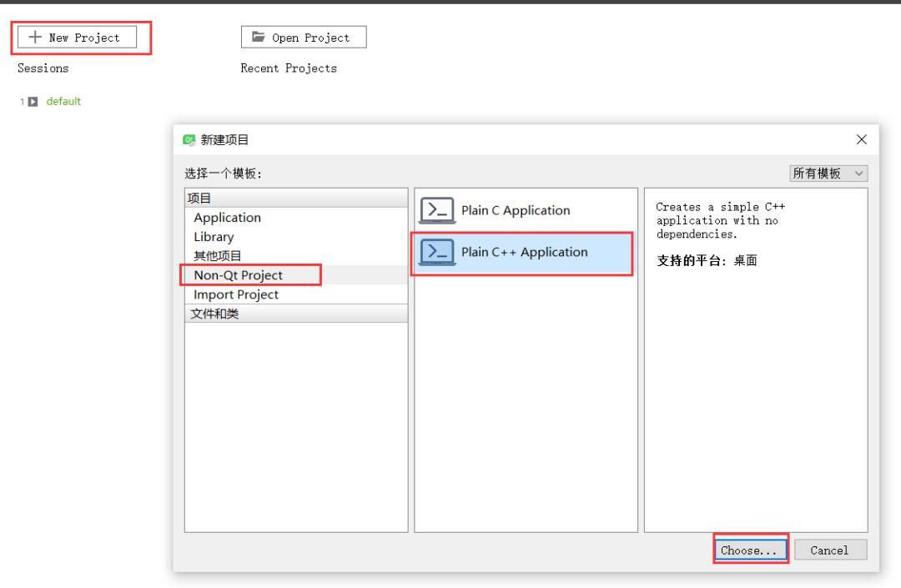The height and width of the screenshot is (588, 901).
Task: Click the Choose... button
Action: (x=750, y=550)
